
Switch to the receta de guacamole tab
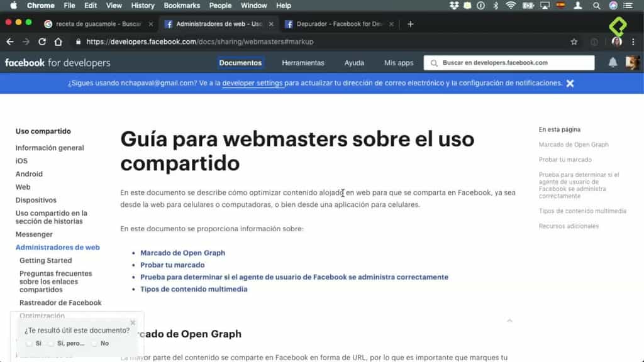(97, 25)
